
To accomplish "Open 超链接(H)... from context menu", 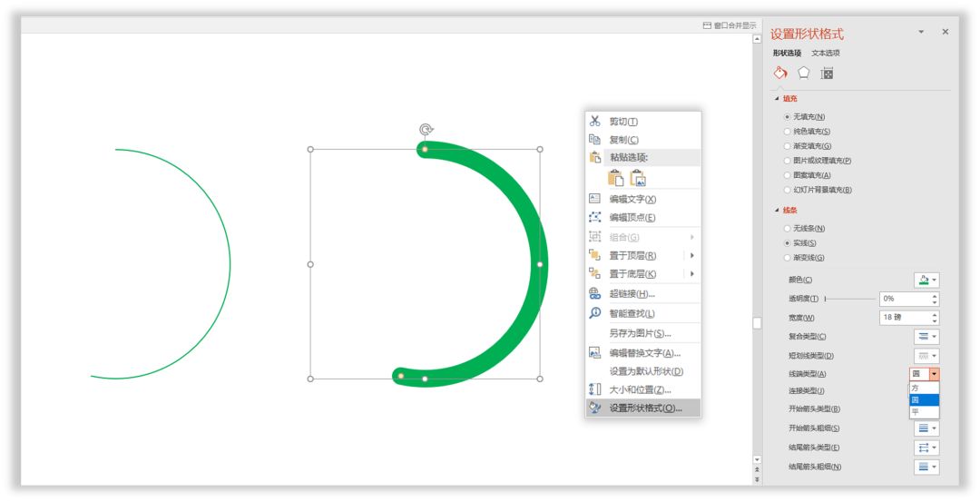I will (643, 294).
